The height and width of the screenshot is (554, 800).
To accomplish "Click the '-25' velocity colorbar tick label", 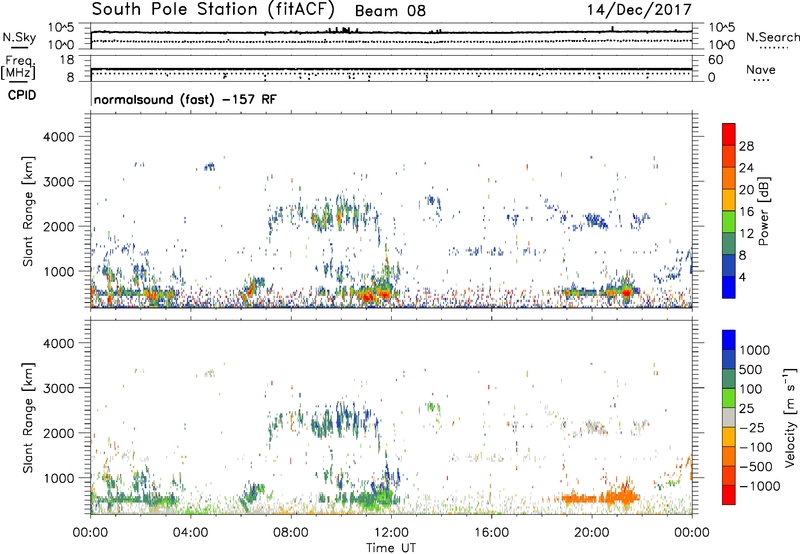I will tap(752, 427).
